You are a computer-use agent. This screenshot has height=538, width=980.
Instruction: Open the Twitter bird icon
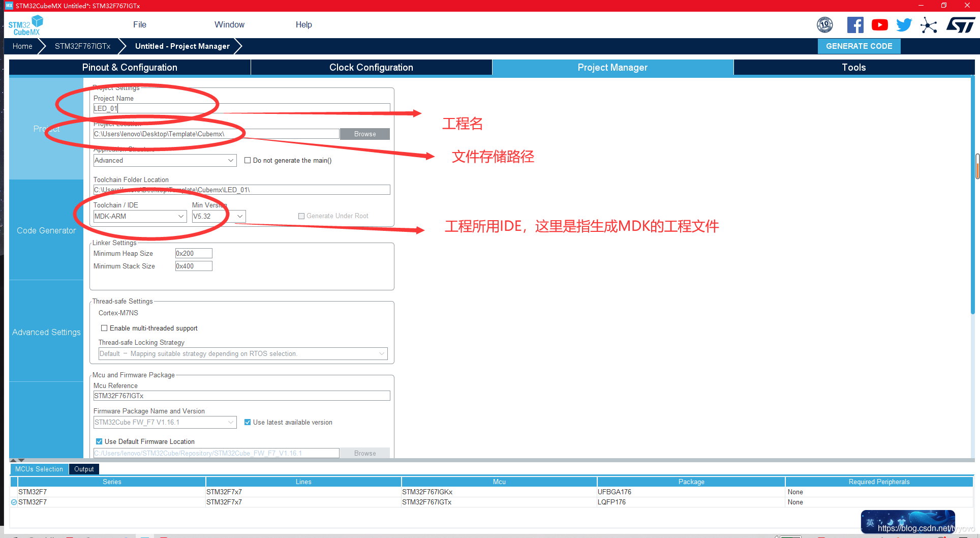point(904,25)
